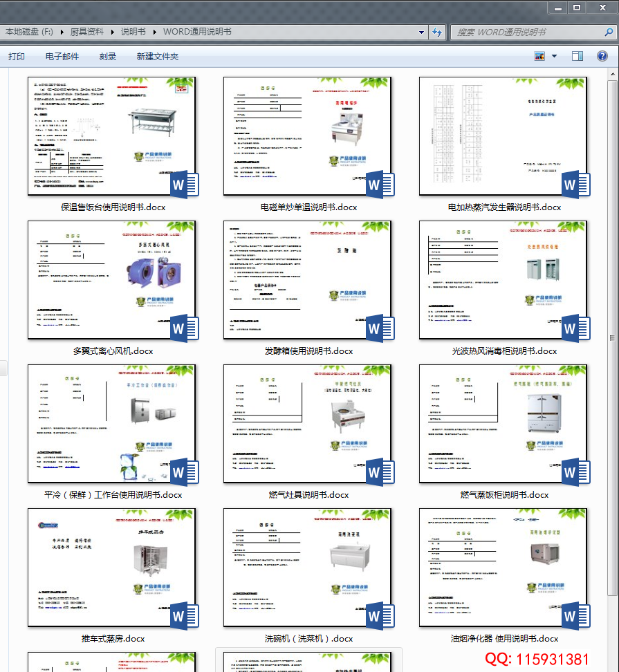Select 多翼式离心风机.docx file icon
The height and width of the screenshot is (672, 619).
(113, 280)
